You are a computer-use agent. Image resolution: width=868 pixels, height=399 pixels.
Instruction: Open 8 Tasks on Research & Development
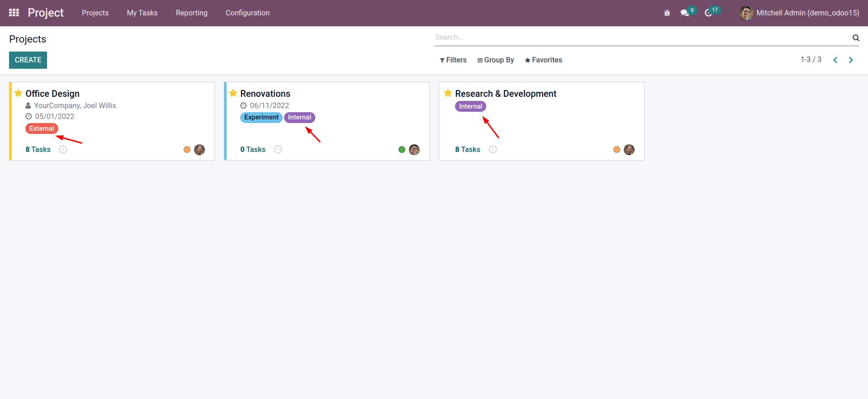coord(468,149)
